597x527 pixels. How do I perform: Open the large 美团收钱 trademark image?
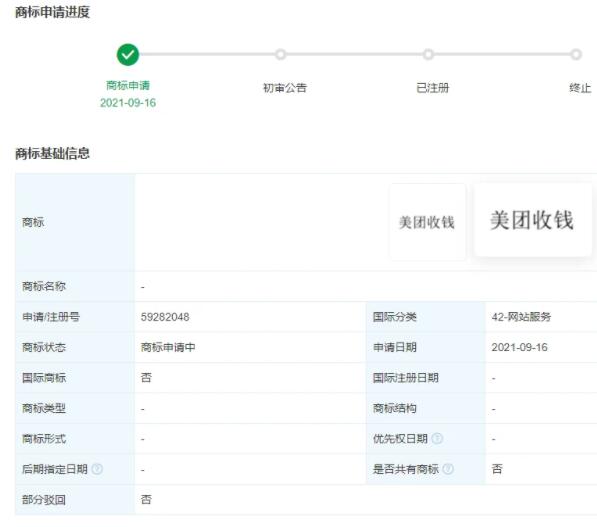tap(533, 220)
